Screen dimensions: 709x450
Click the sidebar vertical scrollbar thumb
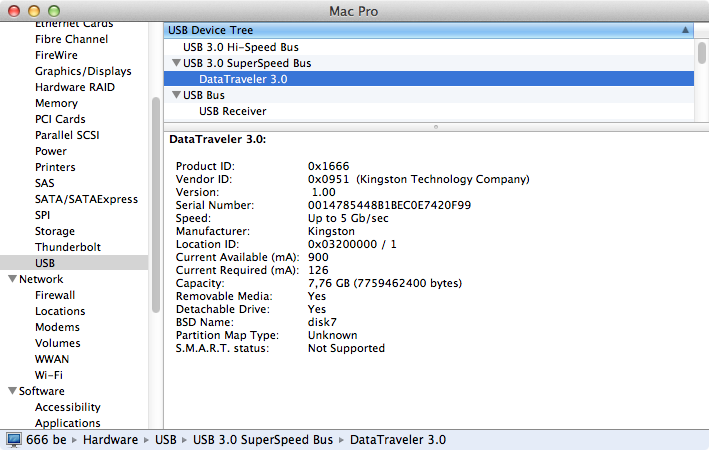(x=156, y=205)
